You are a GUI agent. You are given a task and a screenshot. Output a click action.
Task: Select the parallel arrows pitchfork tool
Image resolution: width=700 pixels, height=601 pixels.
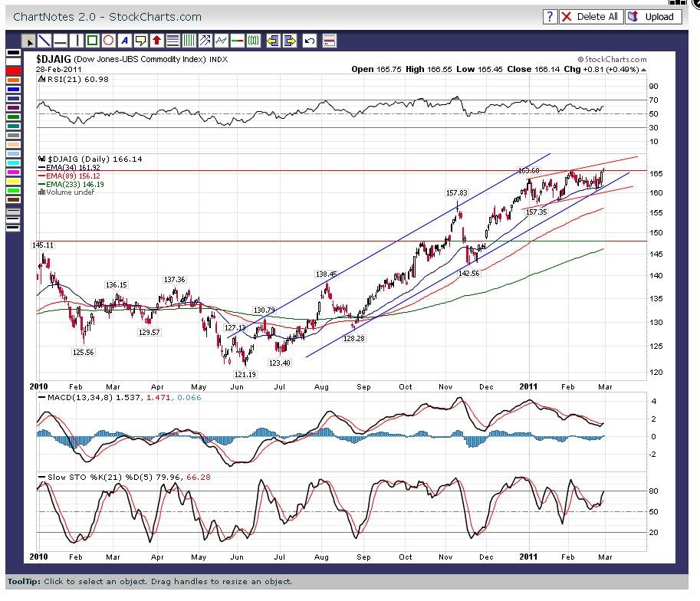205,41
